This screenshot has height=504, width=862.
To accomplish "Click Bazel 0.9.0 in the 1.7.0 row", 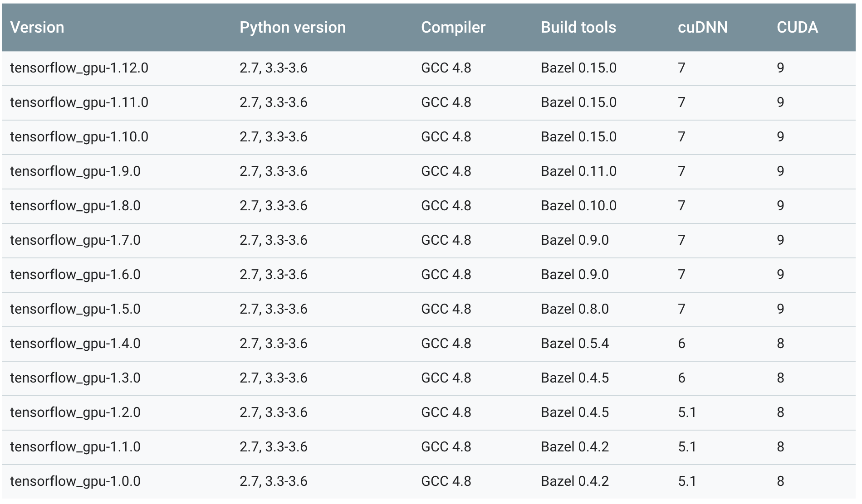I will tap(575, 240).
